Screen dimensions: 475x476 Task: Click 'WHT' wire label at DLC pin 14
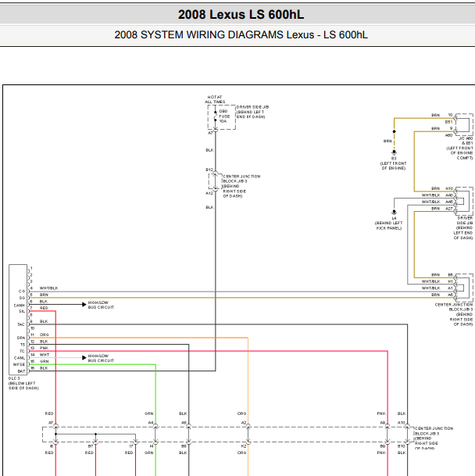coord(45,355)
